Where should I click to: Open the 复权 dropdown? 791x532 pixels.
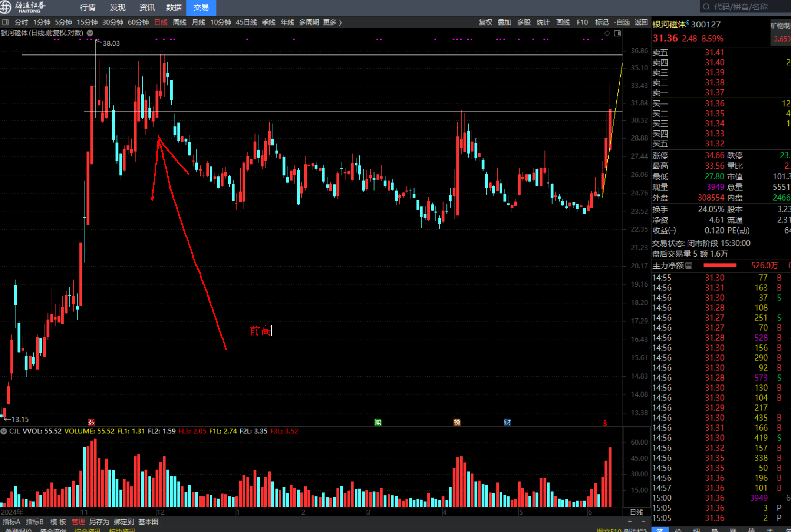tap(485, 22)
